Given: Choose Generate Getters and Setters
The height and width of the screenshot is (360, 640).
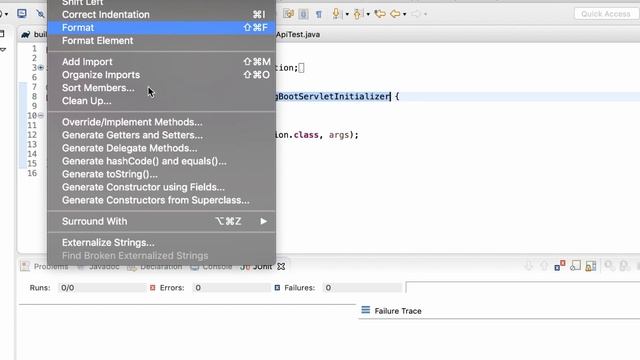Looking at the screenshot, I should tap(161, 135).
